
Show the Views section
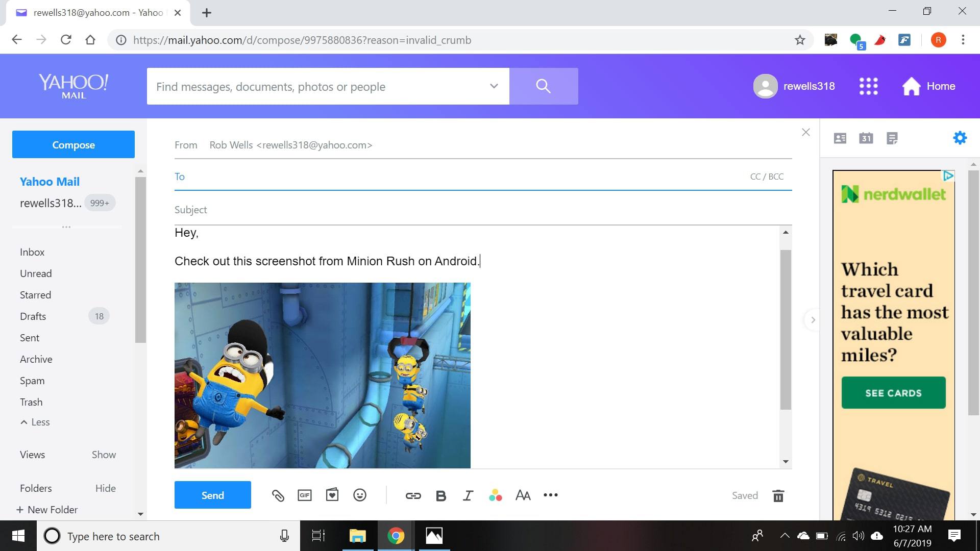point(104,455)
